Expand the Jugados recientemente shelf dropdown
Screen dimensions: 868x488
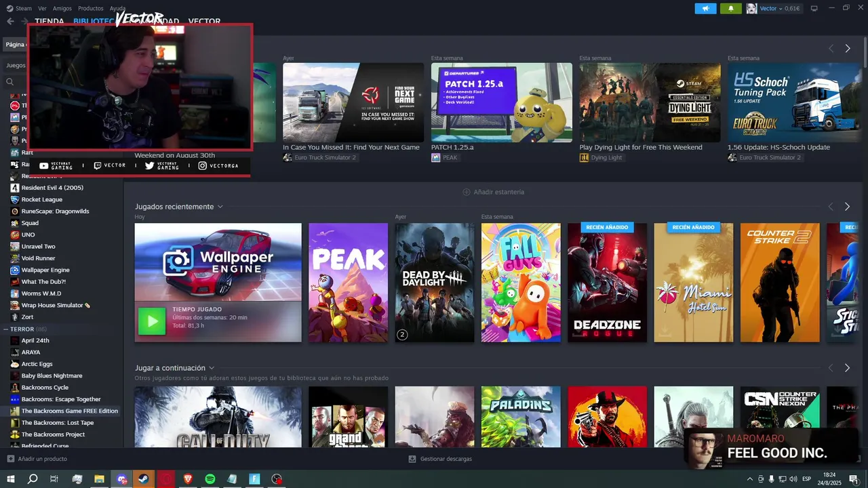click(x=220, y=207)
